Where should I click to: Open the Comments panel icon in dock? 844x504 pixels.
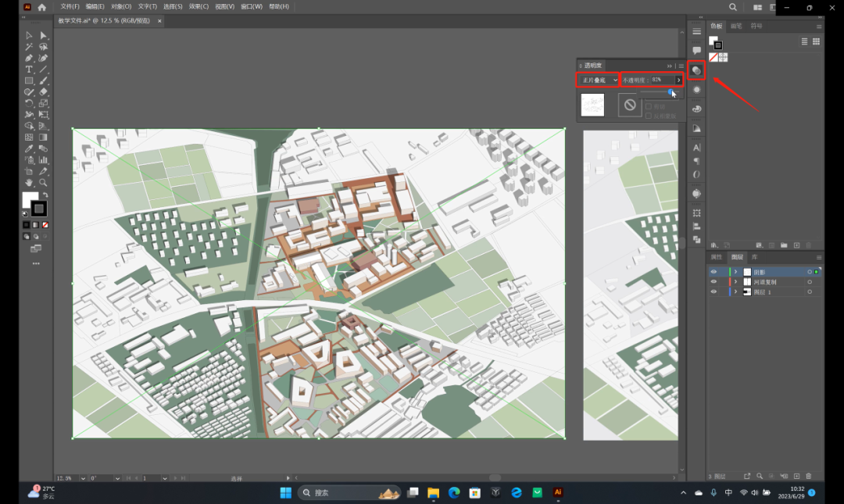696,51
